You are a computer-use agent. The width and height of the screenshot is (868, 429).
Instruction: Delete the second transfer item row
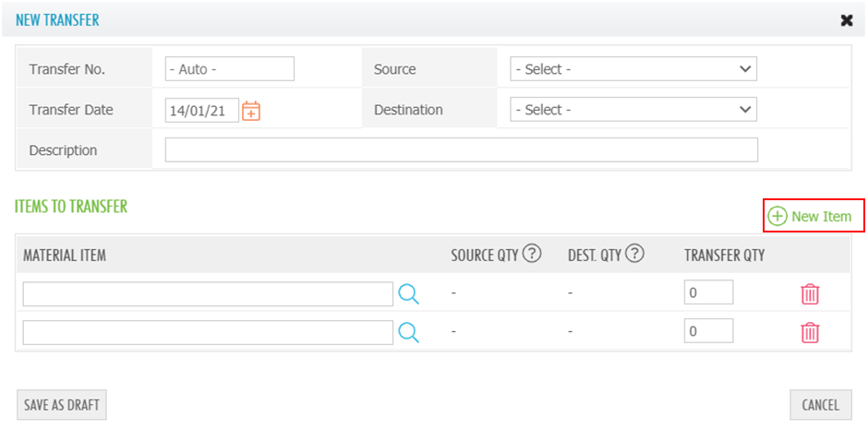[810, 333]
